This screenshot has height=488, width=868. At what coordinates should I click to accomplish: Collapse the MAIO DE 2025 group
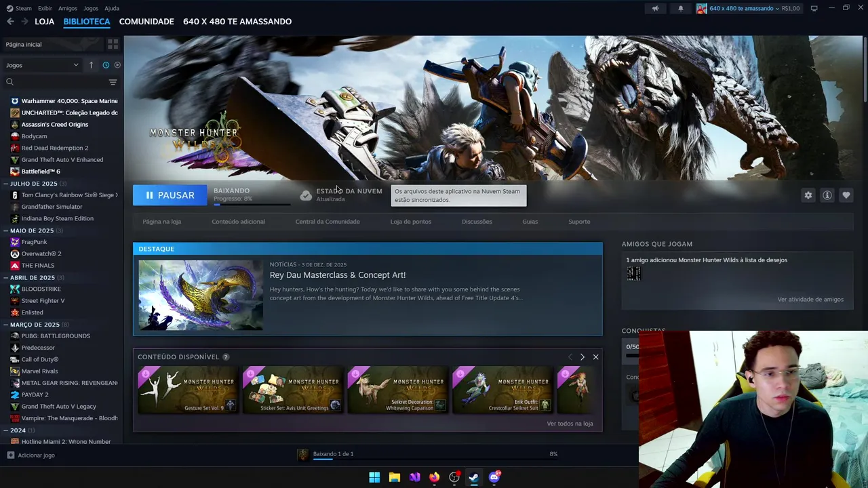[x=6, y=230]
